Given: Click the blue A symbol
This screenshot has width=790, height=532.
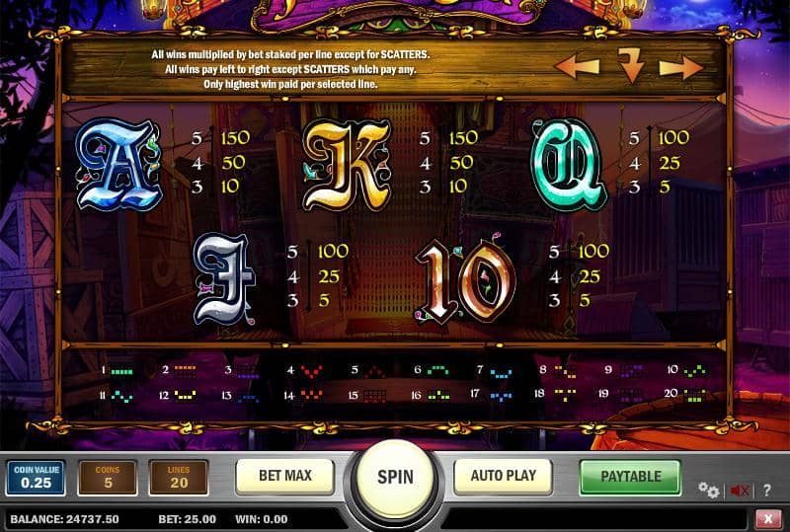Looking at the screenshot, I should click(x=118, y=164).
